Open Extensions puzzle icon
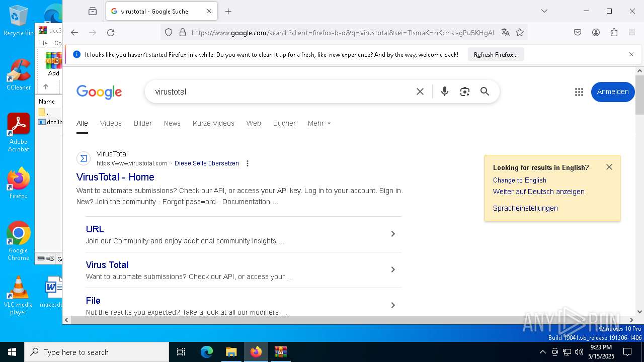 614,32
